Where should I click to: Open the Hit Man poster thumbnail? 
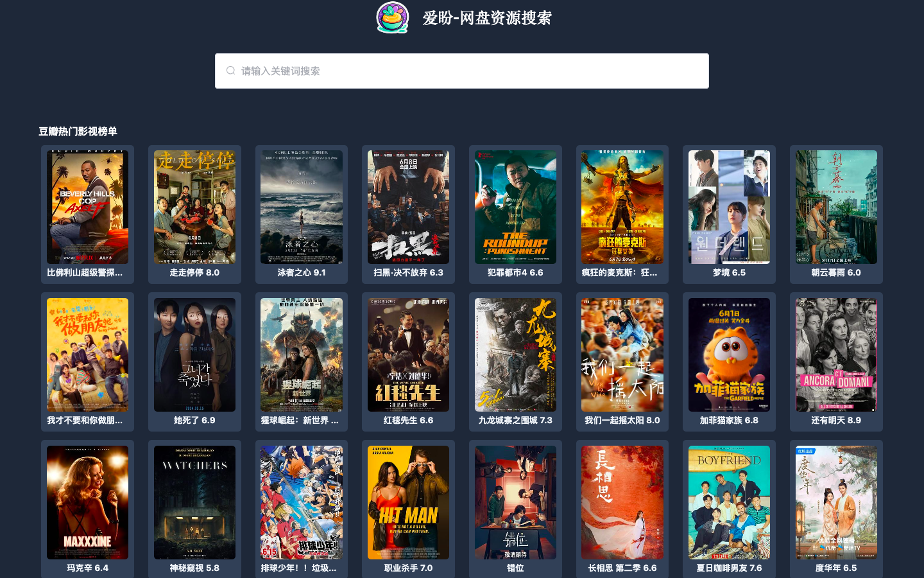(408, 502)
